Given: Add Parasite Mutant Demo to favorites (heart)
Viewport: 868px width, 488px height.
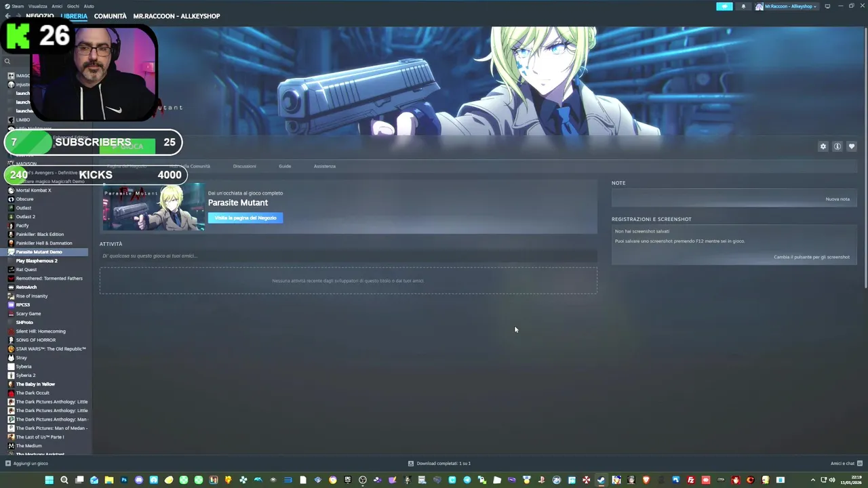Looking at the screenshot, I should 852,146.
